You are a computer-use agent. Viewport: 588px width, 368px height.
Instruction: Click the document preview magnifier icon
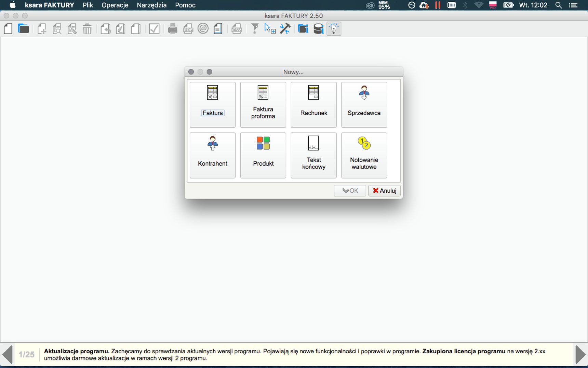57,29
